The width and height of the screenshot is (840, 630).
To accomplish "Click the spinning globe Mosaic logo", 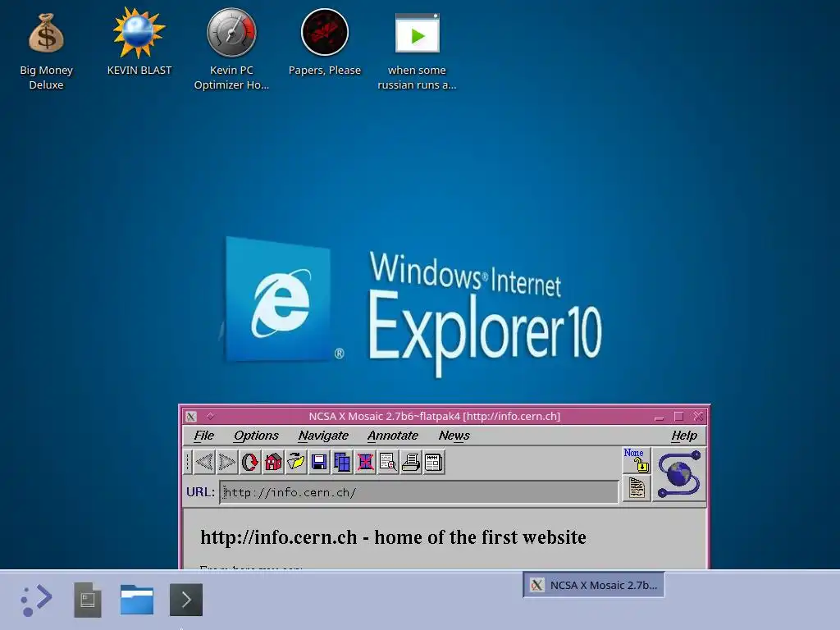I will click(x=678, y=474).
